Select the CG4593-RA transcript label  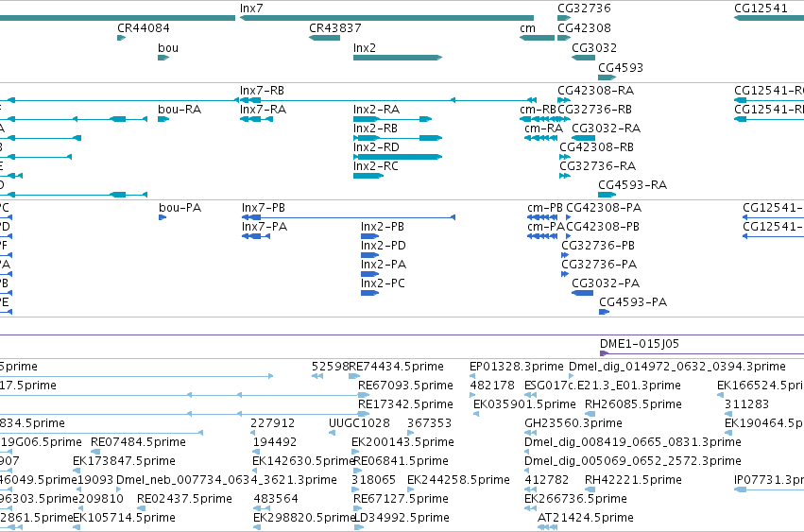point(632,185)
